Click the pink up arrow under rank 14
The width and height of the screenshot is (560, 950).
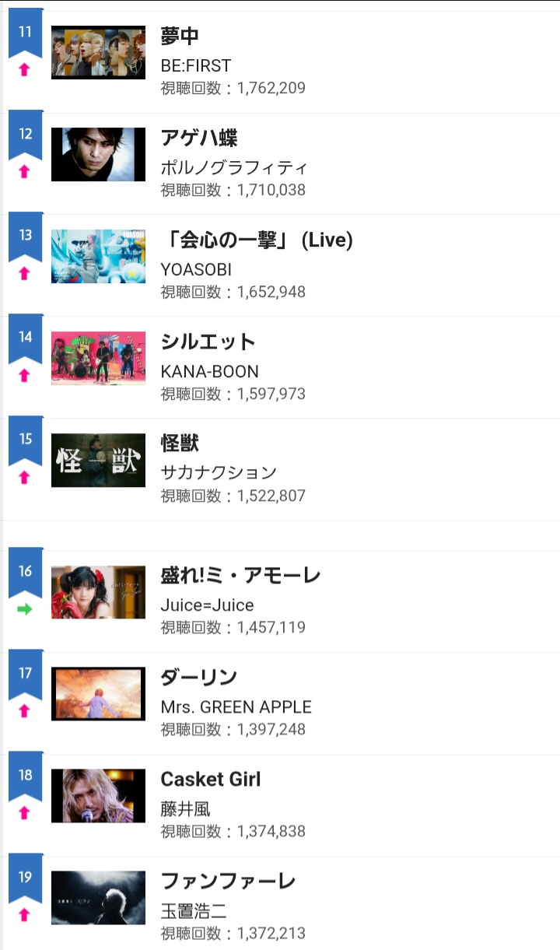tap(24, 375)
